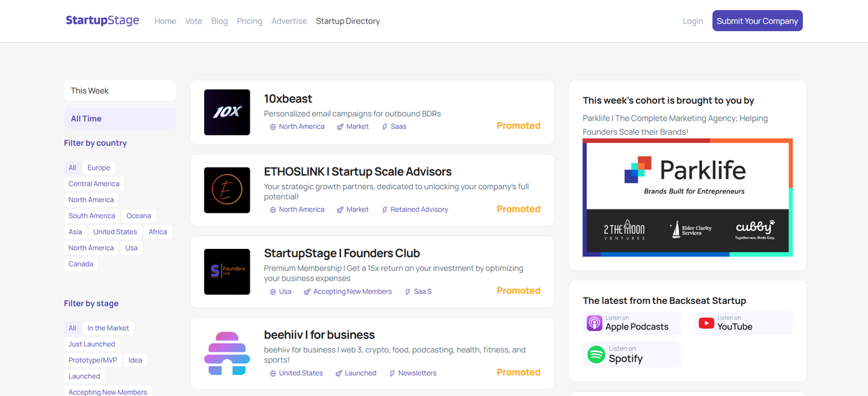Click the rocket icon in the beehiiv row
Viewport: 868px width, 396px height.
pos(338,374)
